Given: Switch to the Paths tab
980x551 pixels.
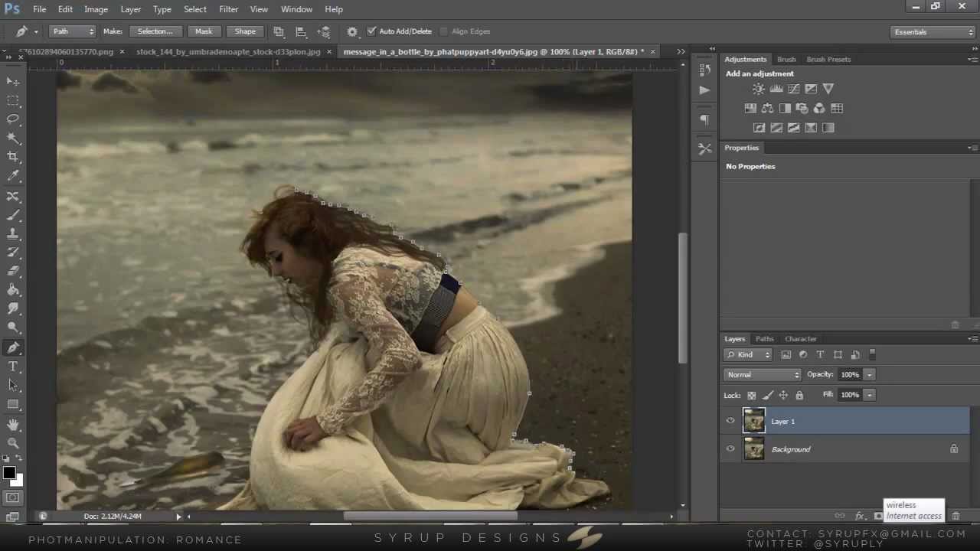Looking at the screenshot, I should pyautogui.click(x=764, y=339).
